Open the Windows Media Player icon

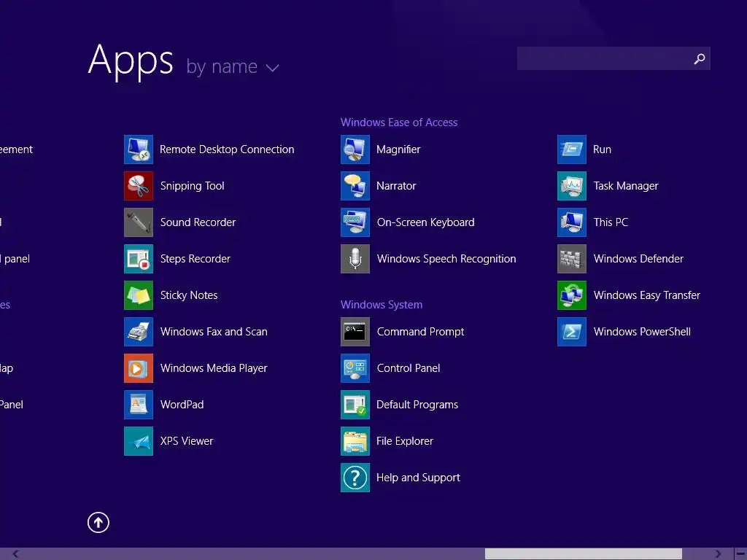tap(139, 368)
